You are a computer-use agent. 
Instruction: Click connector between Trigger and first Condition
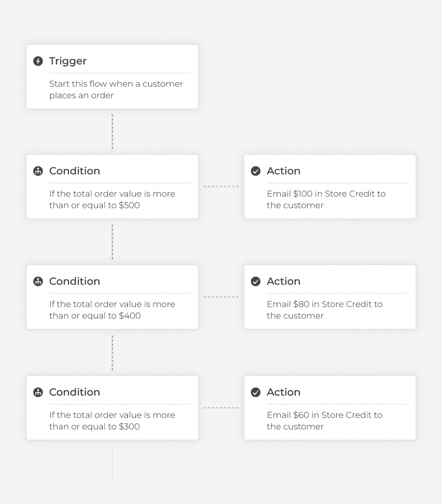pos(112,131)
